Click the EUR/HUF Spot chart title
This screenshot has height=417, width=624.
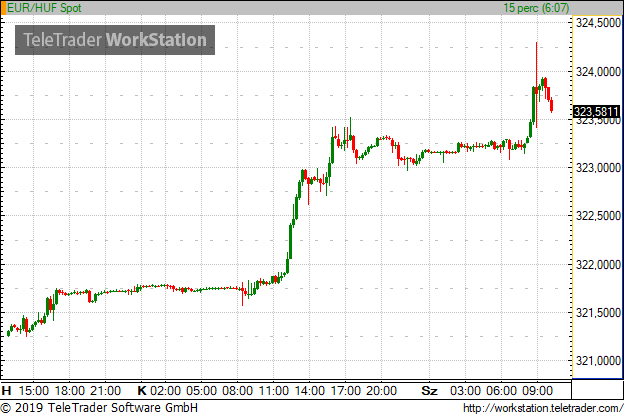pyautogui.click(x=44, y=8)
